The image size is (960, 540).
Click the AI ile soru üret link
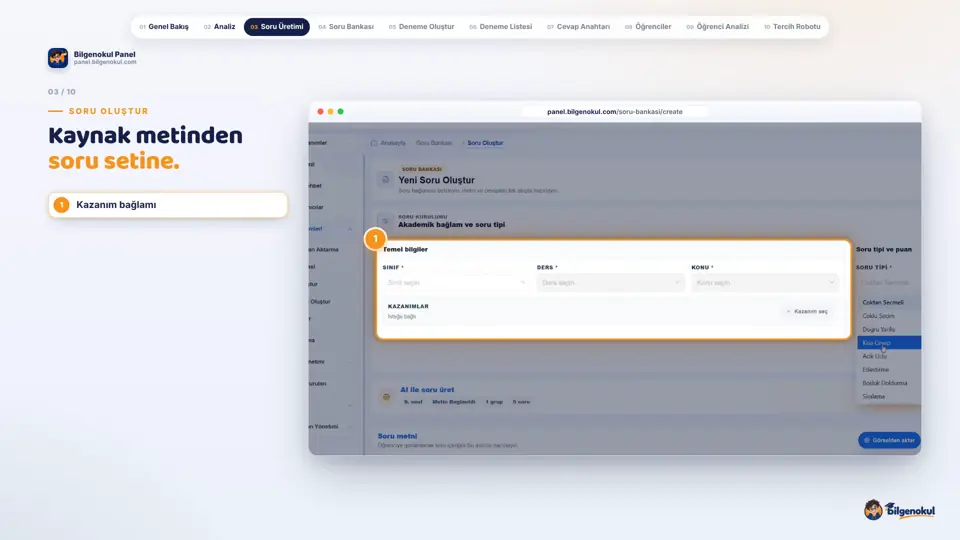coord(427,389)
